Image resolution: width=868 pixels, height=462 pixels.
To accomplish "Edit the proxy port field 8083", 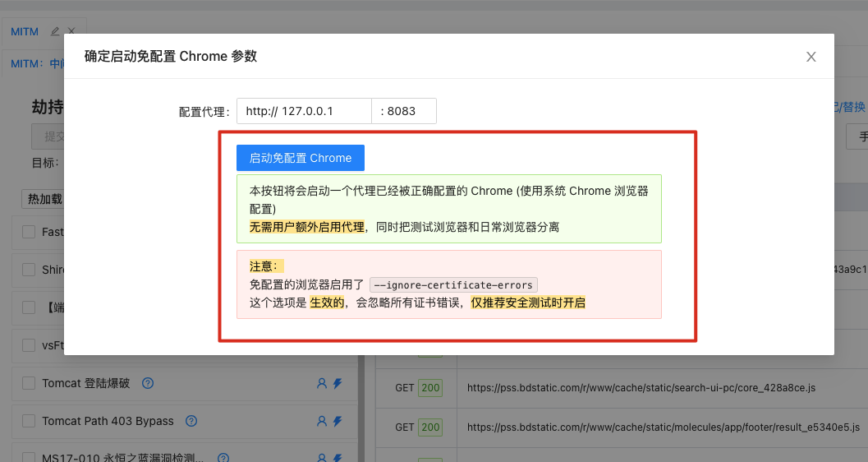I will [x=403, y=111].
